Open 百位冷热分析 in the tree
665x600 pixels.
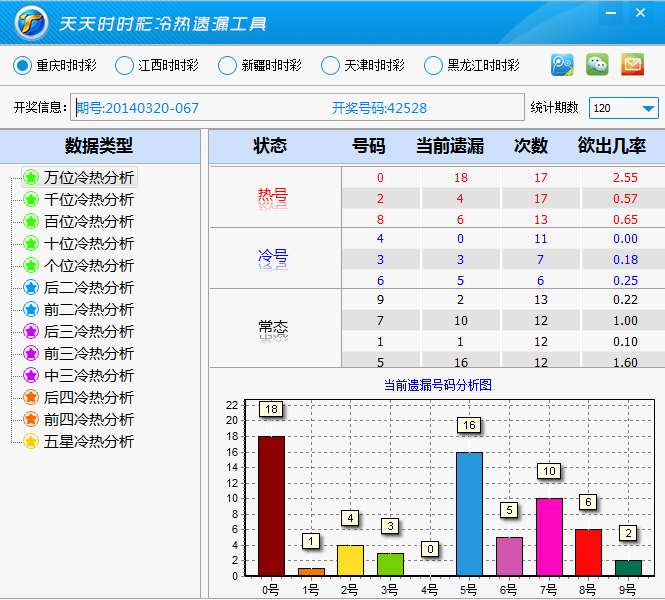[x=89, y=221]
